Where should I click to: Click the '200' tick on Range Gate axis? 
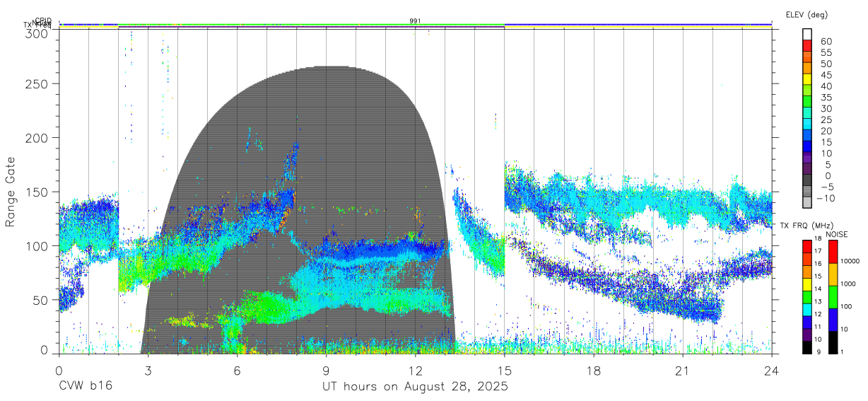[38, 138]
